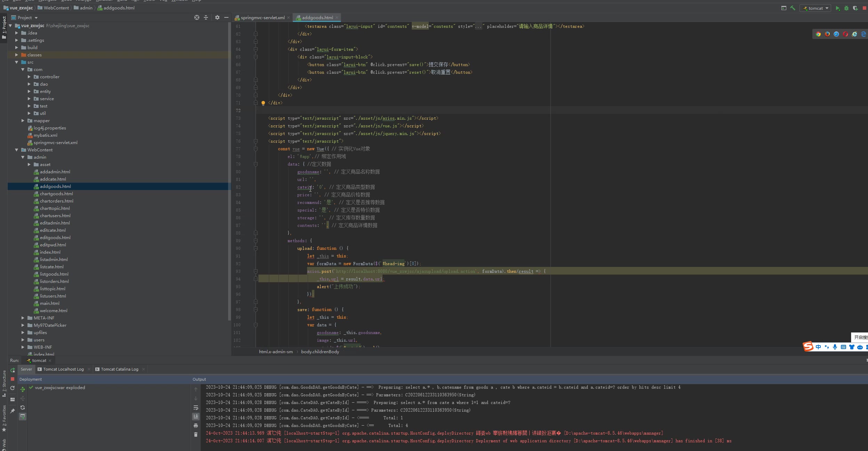The height and width of the screenshot is (451, 868).
Task: Expand the controller package
Action: click(29, 77)
